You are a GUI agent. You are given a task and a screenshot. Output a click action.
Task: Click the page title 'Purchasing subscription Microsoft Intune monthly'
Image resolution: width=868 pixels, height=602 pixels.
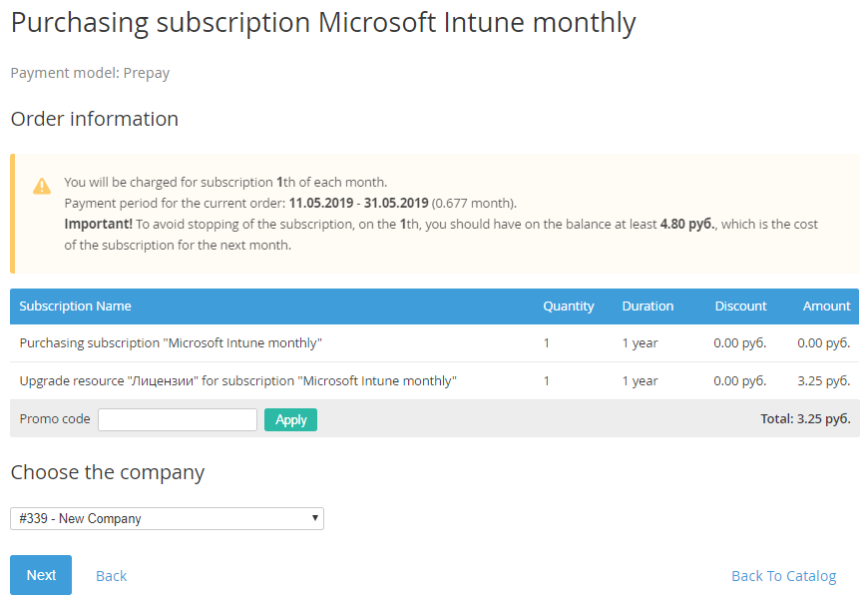tap(323, 23)
